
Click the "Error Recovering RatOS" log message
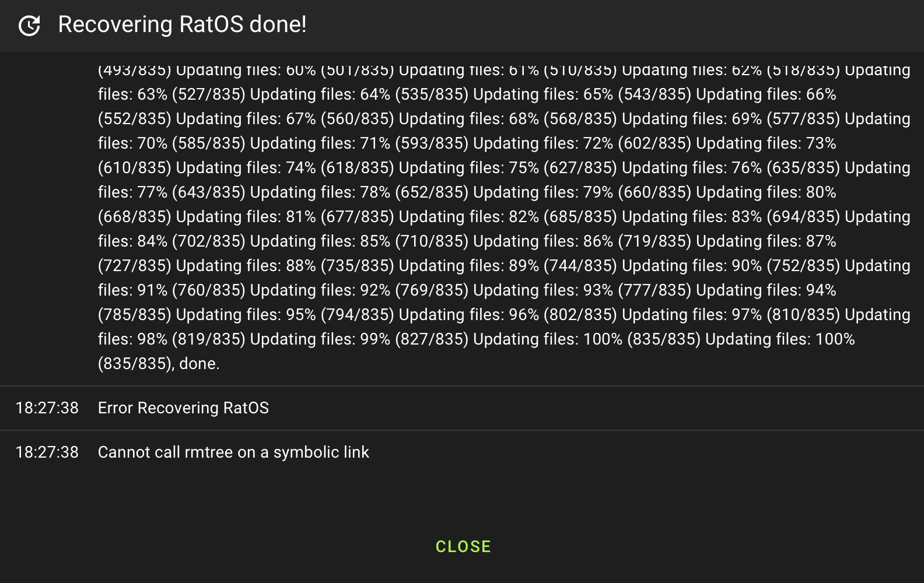(183, 408)
